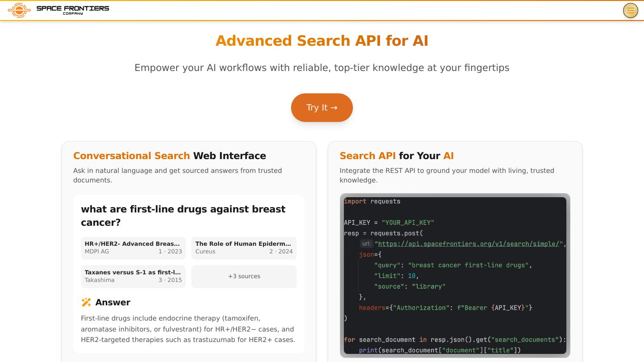Click the "limit": 10 code line
The image size is (644, 362).
coord(396,276)
